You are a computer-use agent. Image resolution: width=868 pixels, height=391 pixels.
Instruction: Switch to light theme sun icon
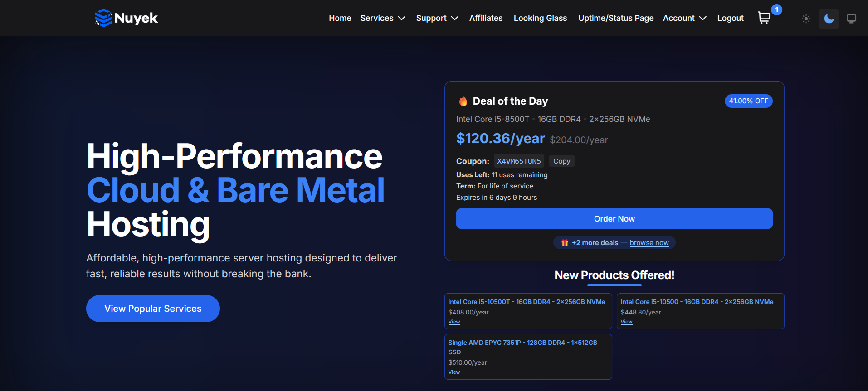pos(806,19)
